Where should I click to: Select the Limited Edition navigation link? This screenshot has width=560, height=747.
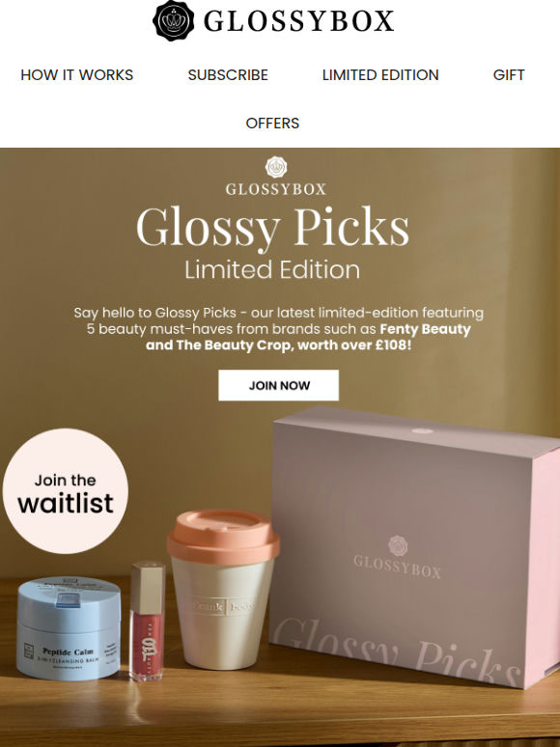coord(380,74)
